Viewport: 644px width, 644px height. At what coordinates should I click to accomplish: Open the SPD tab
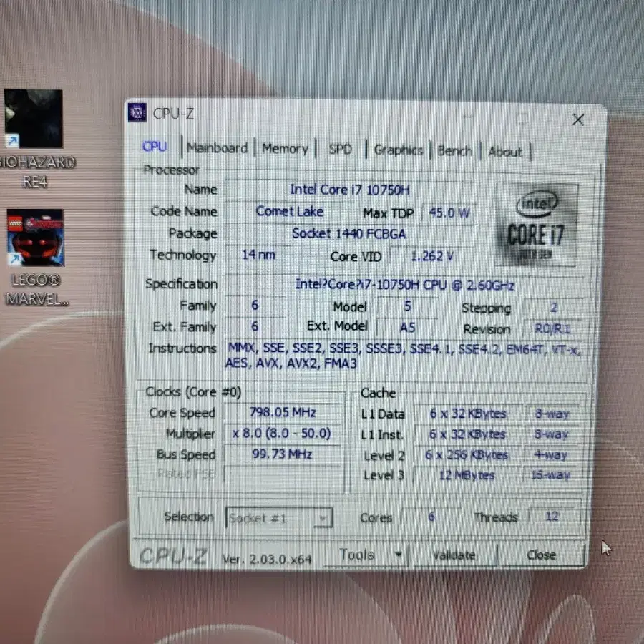pos(340,149)
